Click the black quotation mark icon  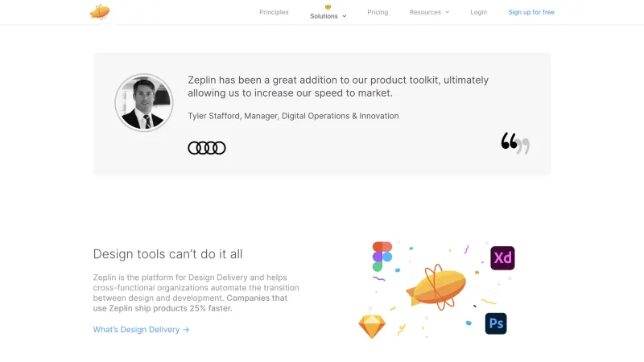(x=509, y=141)
